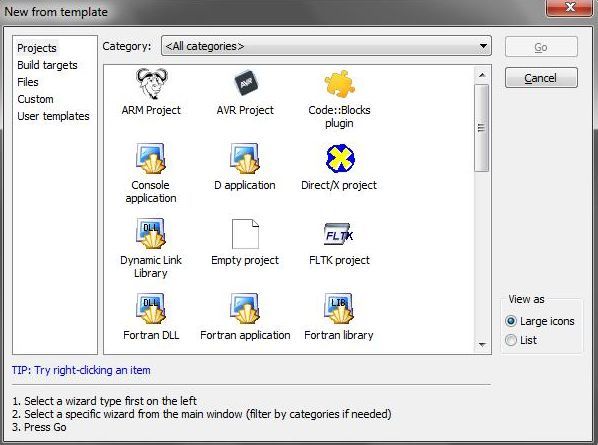The width and height of the screenshot is (598, 445).
Task: Pick the Dynamic Link Library icon
Action: click(151, 233)
